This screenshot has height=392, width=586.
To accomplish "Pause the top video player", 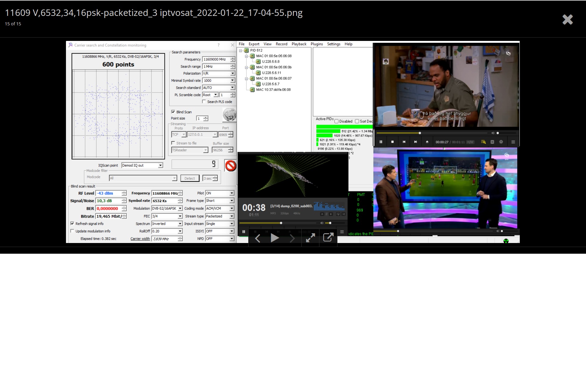I will point(381,142).
